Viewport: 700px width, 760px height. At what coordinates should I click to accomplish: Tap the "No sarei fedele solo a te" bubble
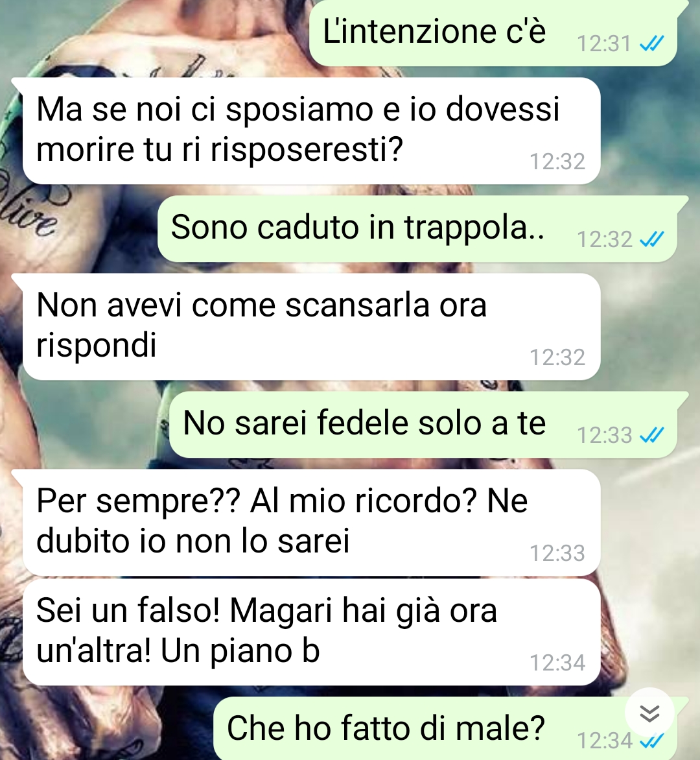click(423, 425)
